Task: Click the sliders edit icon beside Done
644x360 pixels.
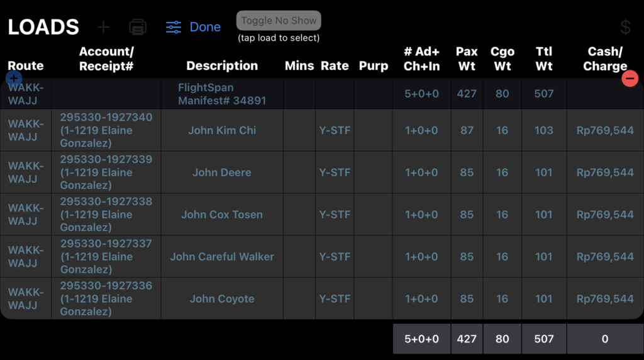Action: tap(174, 27)
